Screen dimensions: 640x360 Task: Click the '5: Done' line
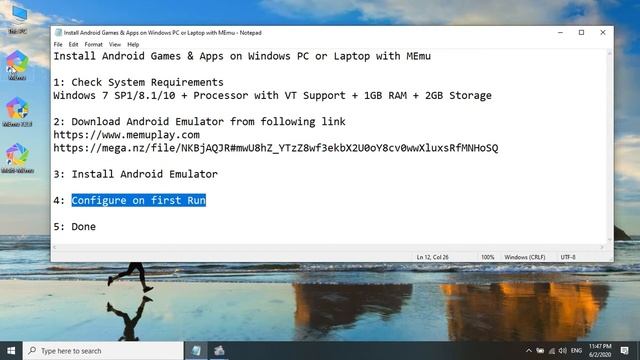click(75, 227)
